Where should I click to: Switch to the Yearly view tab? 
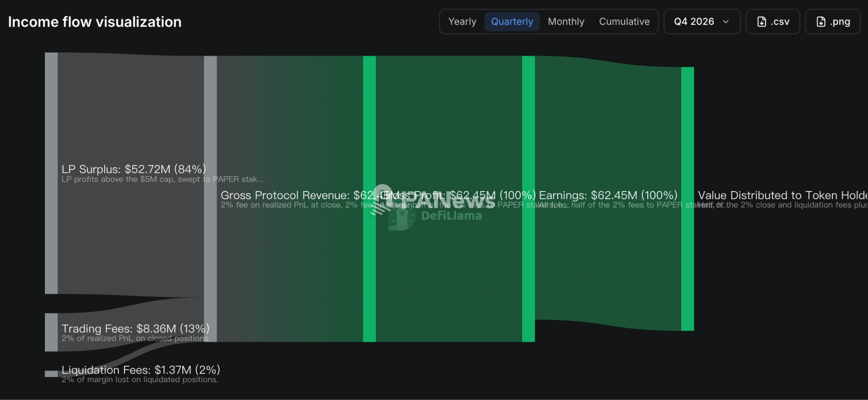click(x=462, y=22)
